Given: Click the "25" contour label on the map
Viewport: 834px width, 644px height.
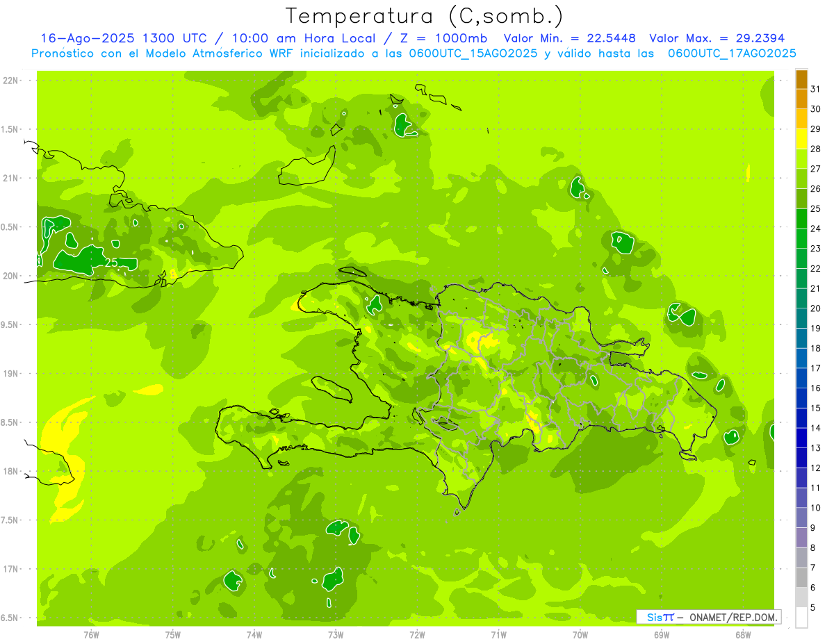Looking at the screenshot, I should (111, 263).
